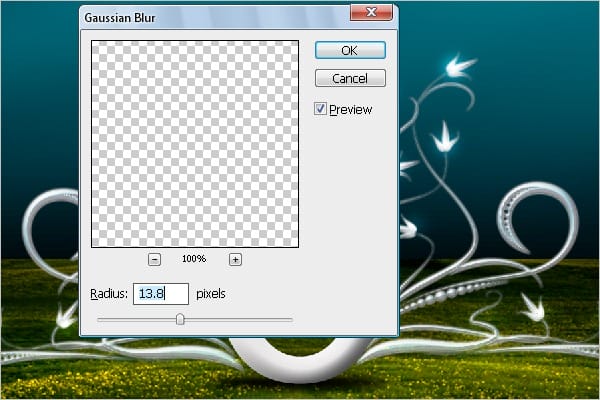Click the 100% zoom level label
This screenshot has height=400, width=600.
[x=194, y=259]
